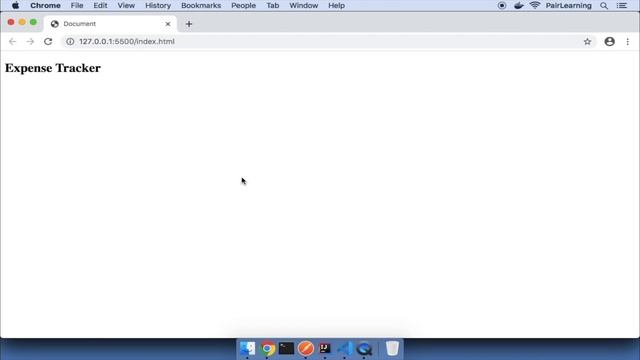This screenshot has width=640, height=360.
Task: Open the Help menu
Action: [336, 6]
